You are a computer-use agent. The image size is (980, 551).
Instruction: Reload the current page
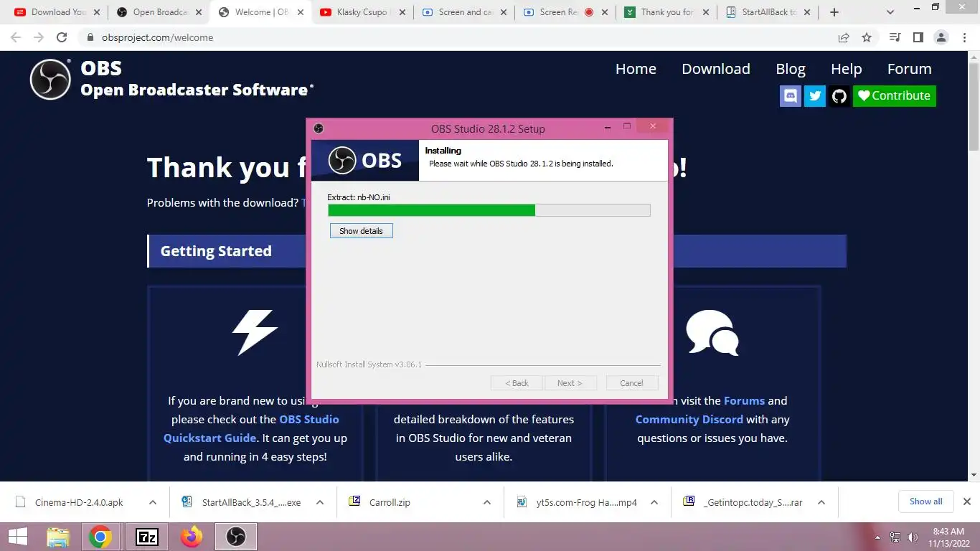pyautogui.click(x=62, y=37)
